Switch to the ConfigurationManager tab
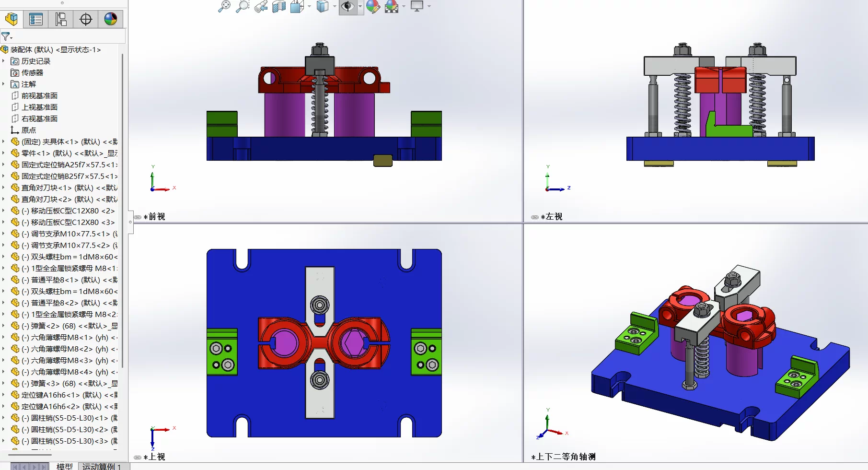The width and height of the screenshot is (868, 470). click(x=61, y=19)
